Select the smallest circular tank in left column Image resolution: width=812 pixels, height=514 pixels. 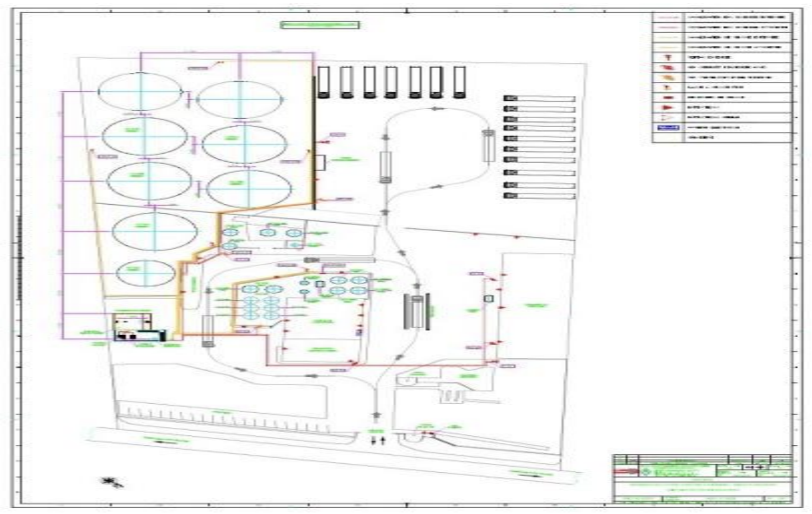[x=146, y=273]
